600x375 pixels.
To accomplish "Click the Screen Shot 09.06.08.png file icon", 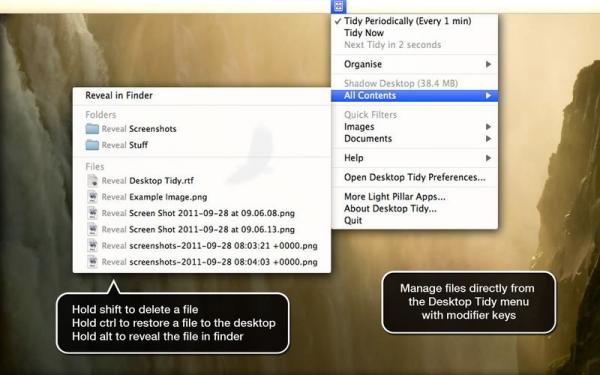I will pos(92,213).
